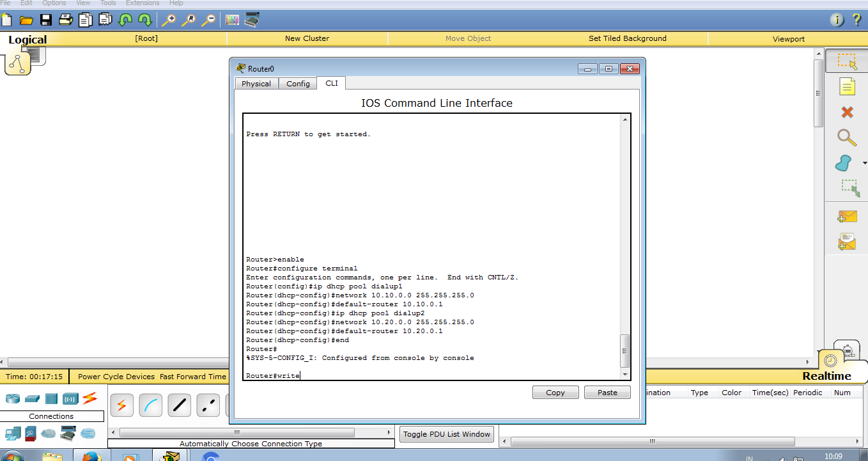The image size is (868, 461).
Task: Pick automatic connection type lightning
Action: [x=121, y=405]
